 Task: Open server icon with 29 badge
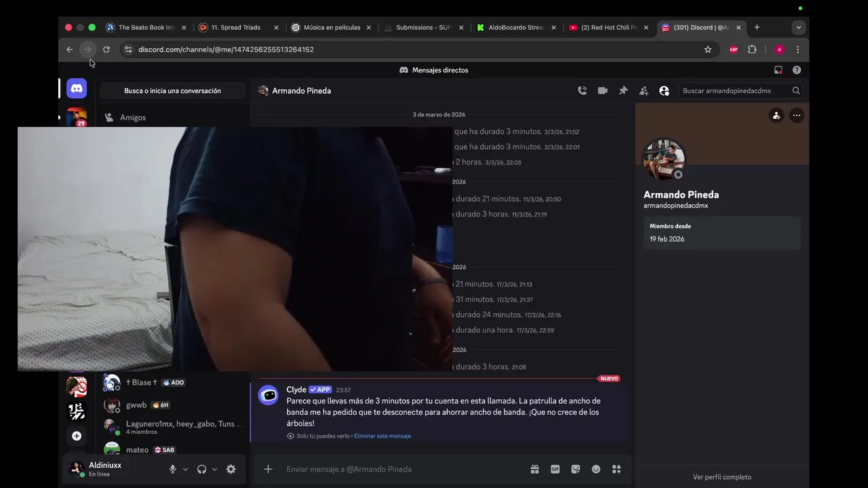77,117
